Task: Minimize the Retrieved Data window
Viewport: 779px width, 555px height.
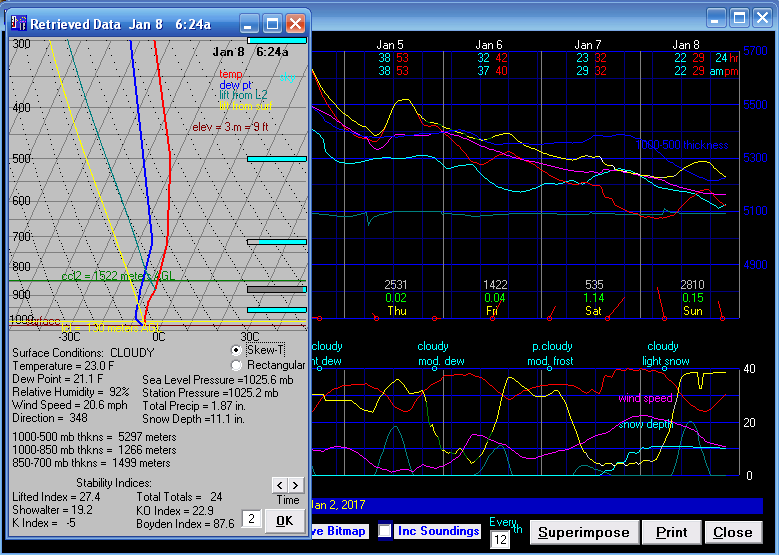Action: point(250,23)
